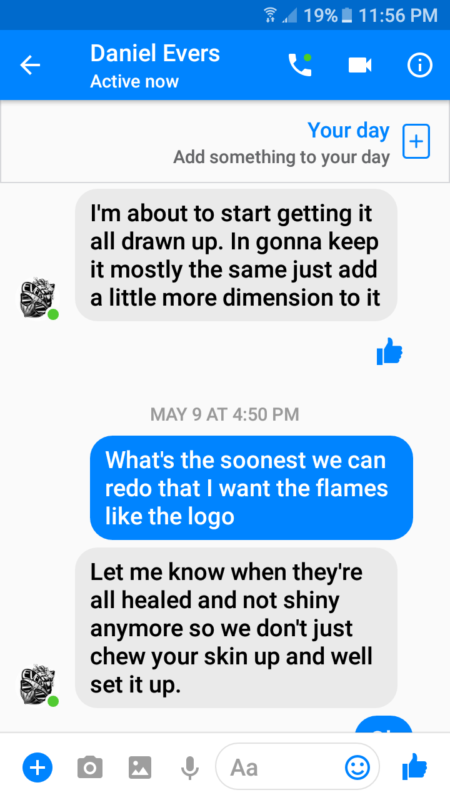Tap the back arrow to leave the chat
Viewport: 450px width, 800px height.
pyautogui.click(x=30, y=65)
